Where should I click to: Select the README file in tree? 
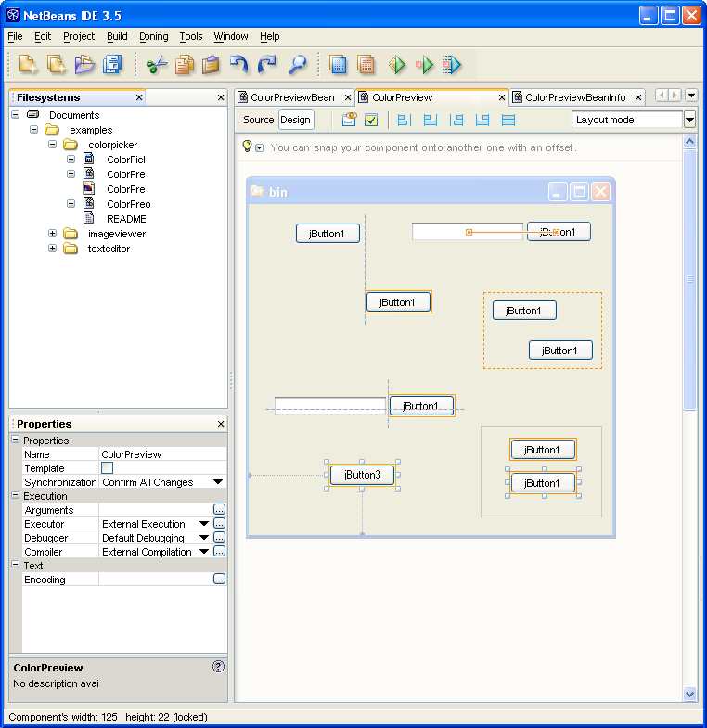pyautogui.click(x=126, y=219)
